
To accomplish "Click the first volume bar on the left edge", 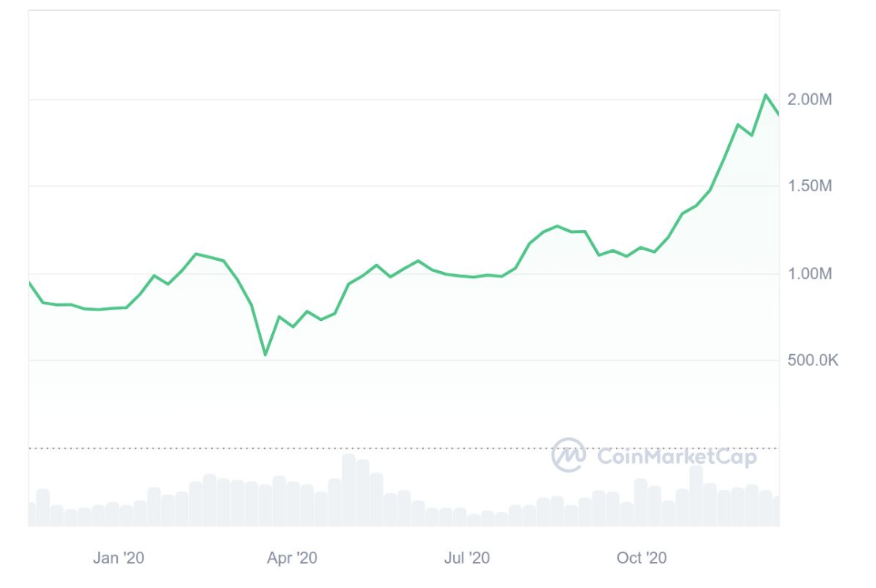I will click(32, 514).
